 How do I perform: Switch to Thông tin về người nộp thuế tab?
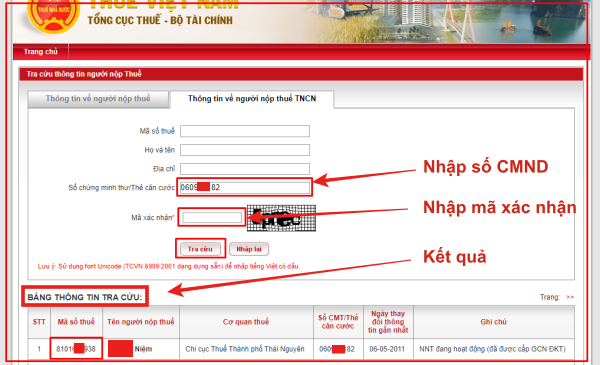[98, 99]
